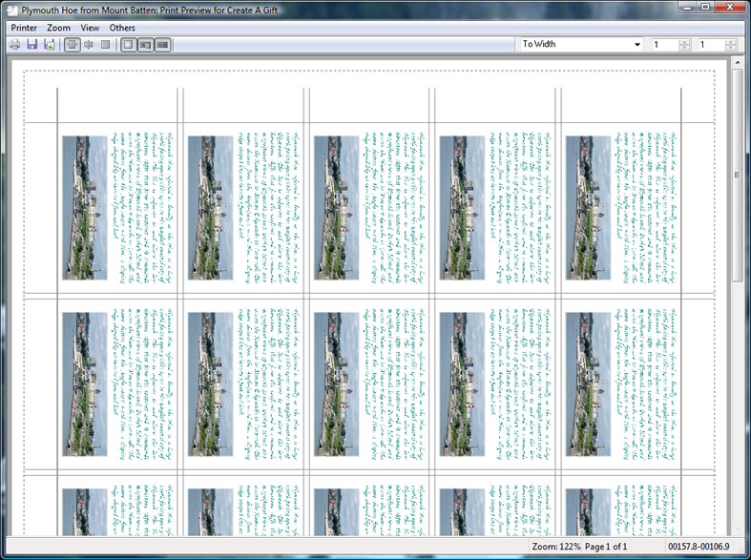Open the Others menu
751x560 pixels.
click(122, 28)
